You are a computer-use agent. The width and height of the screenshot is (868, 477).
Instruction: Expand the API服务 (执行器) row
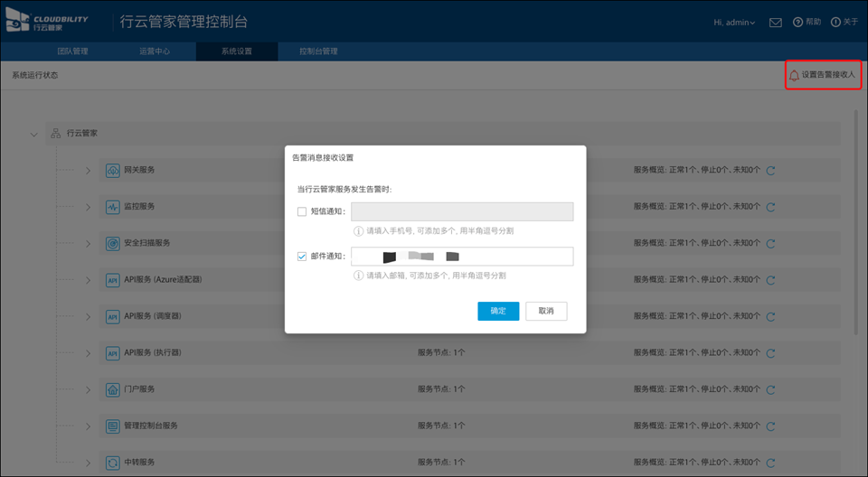coord(88,353)
